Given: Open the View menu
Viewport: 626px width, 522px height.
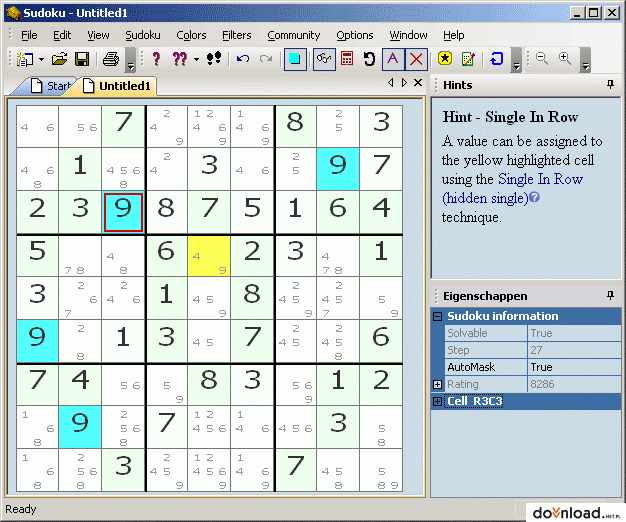Looking at the screenshot, I should pos(98,35).
